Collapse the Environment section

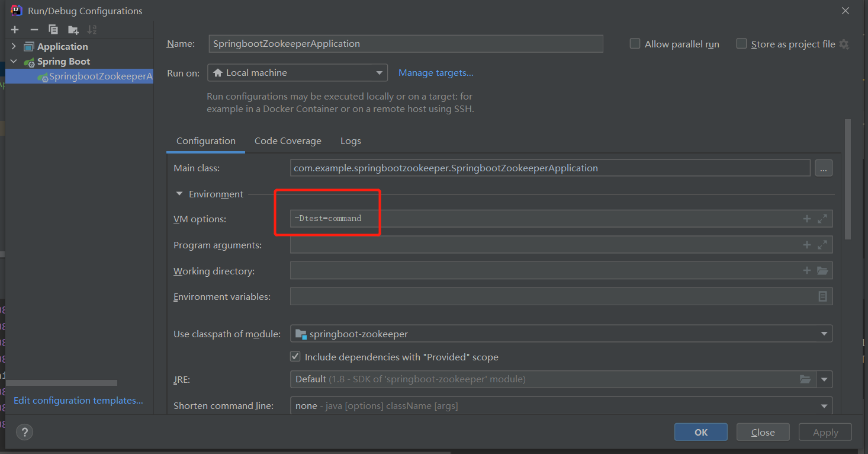click(179, 194)
